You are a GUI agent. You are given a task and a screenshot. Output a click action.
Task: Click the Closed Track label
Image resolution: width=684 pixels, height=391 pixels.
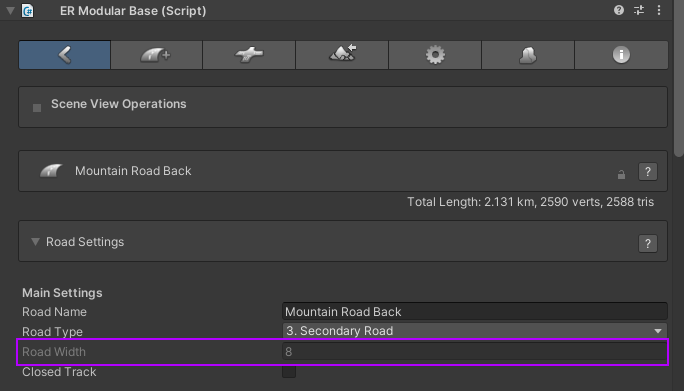(x=59, y=372)
